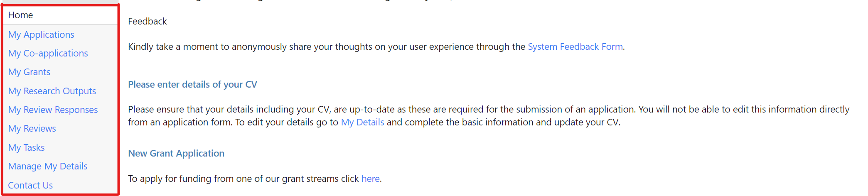Follow the My Details link in paragraph
This screenshot has width=868, height=196.
click(362, 122)
